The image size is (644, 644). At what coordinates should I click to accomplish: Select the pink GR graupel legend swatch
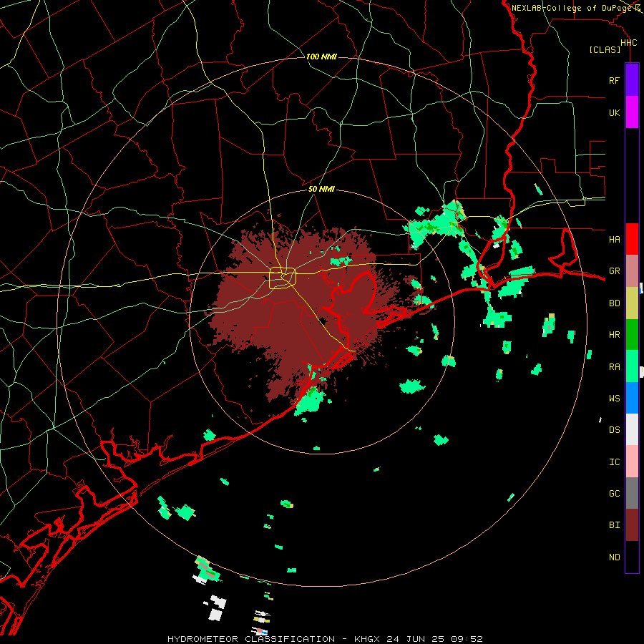click(x=632, y=271)
